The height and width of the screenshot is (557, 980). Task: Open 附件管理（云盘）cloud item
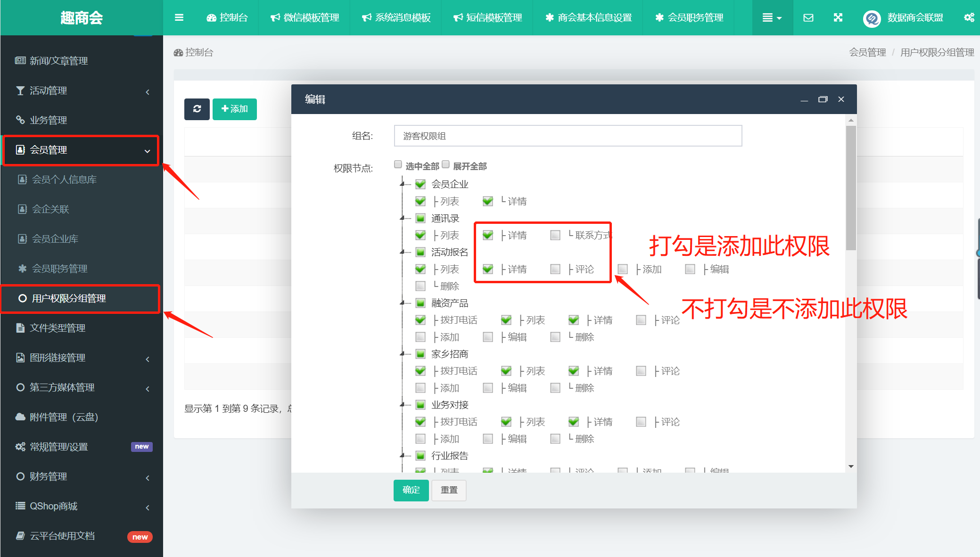point(64,417)
